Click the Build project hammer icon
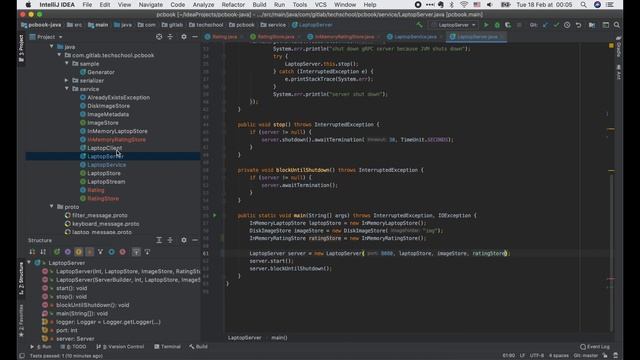Viewport: 640px width, 360px height. point(419,25)
